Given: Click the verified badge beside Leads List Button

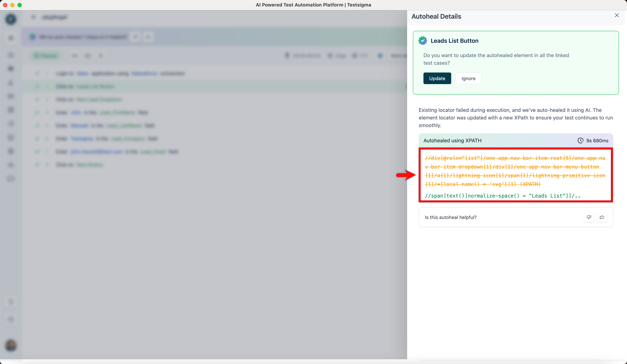Looking at the screenshot, I should [422, 41].
